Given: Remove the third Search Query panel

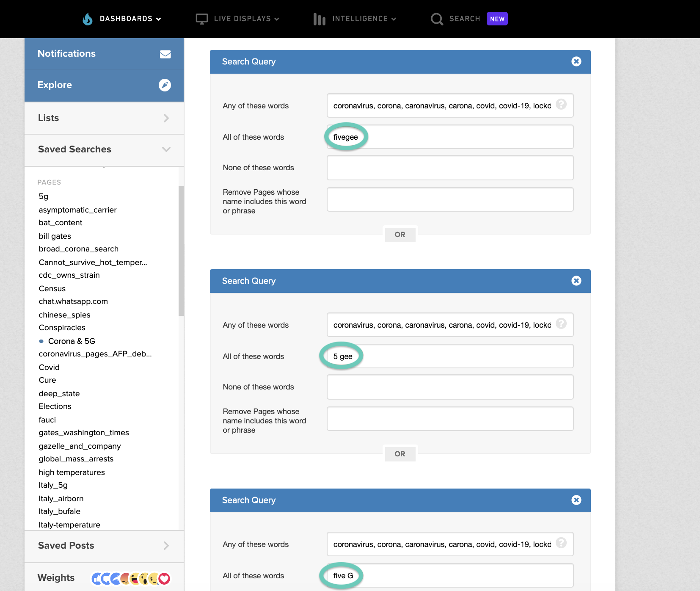Looking at the screenshot, I should (x=576, y=500).
